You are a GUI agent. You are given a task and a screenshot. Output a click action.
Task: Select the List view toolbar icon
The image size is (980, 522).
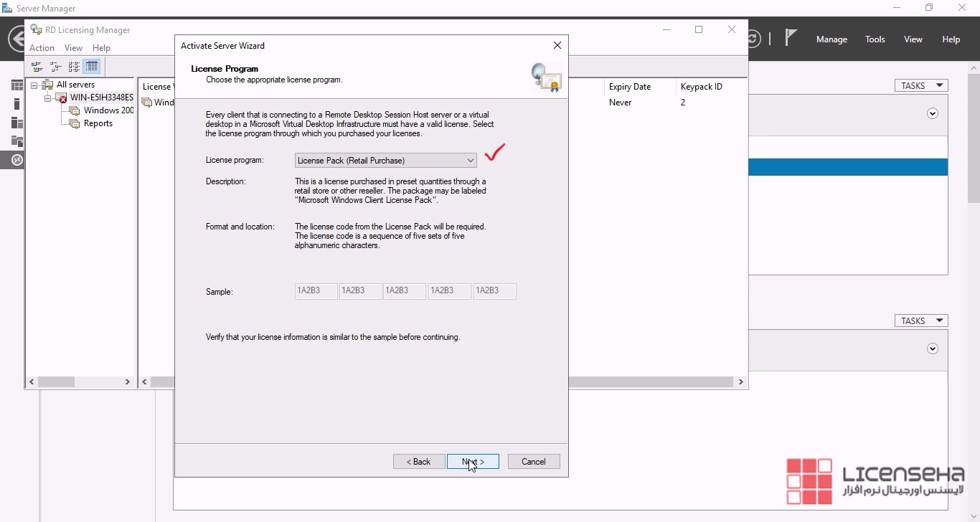74,67
